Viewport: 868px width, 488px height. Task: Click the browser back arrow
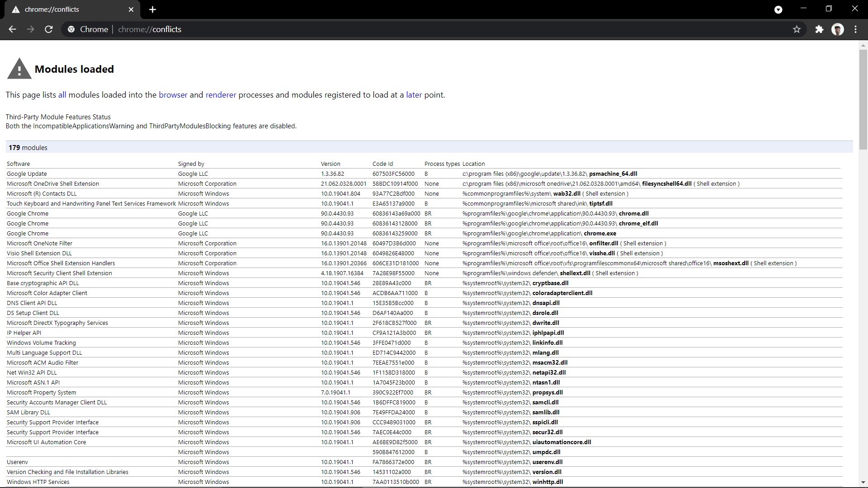pos(12,29)
